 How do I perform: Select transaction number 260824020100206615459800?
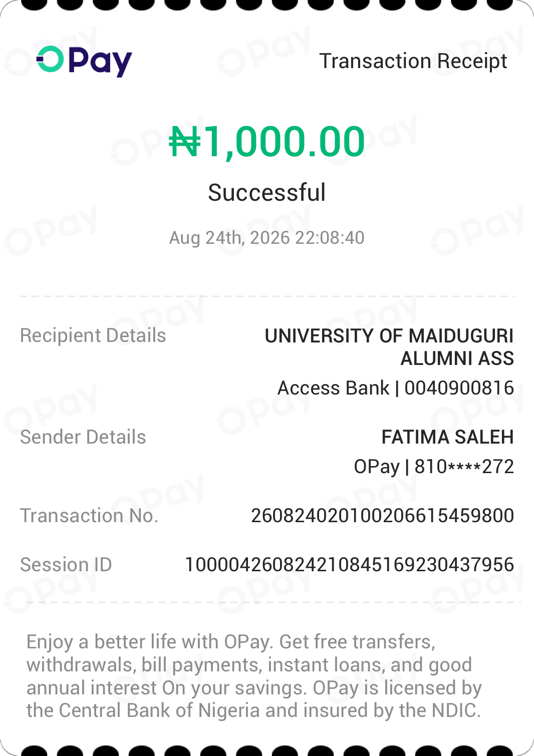(383, 516)
